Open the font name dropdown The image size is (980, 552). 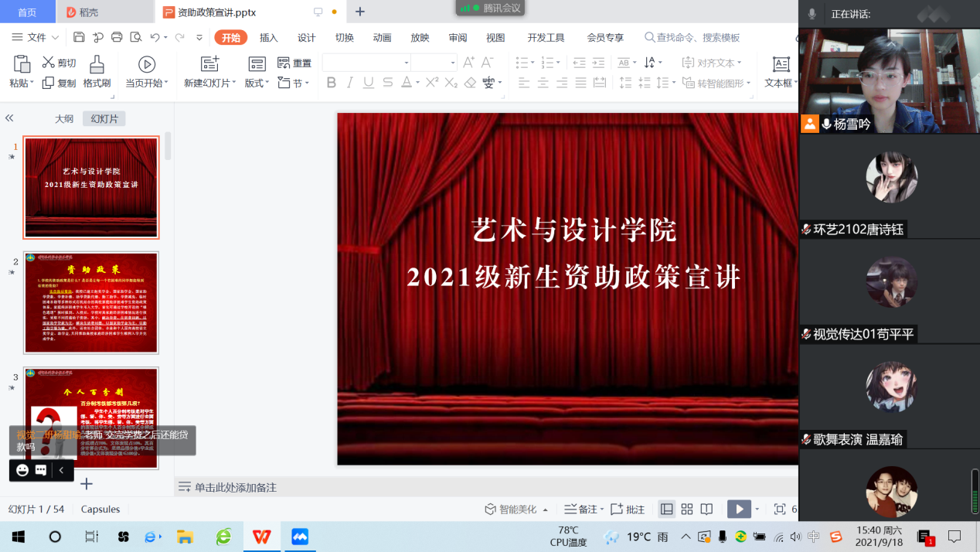pyautogui.click(x=407, y=63)
